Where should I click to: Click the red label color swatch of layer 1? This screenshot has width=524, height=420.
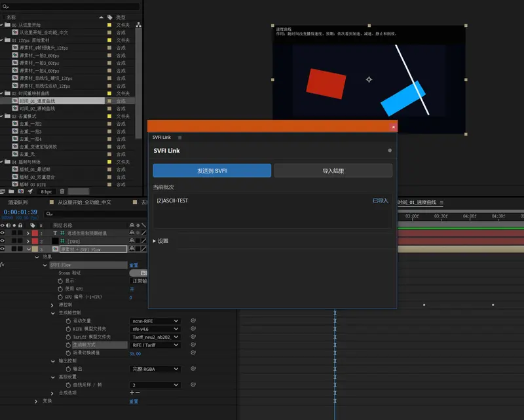35,233
